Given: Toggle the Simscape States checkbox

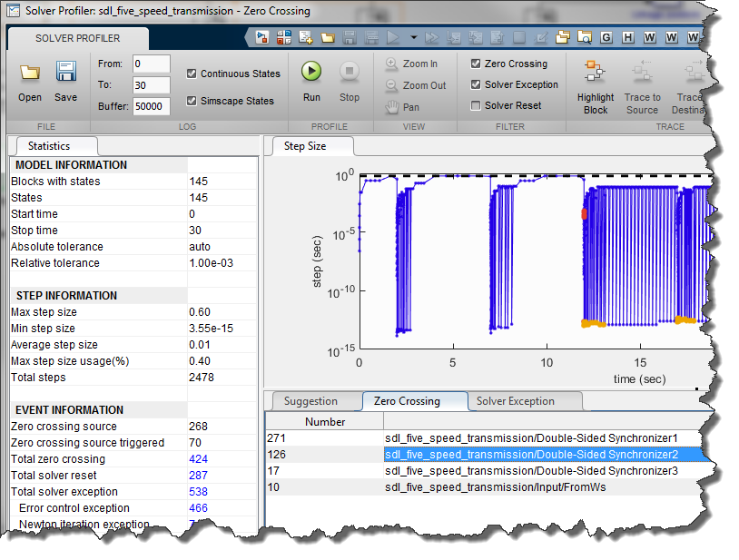Looking at the screenshot, I should click(x=192, y=101).
